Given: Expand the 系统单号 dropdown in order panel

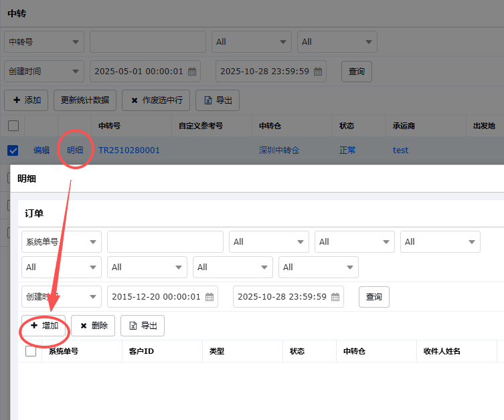Looking at the screenshot, I should [62, 242].
